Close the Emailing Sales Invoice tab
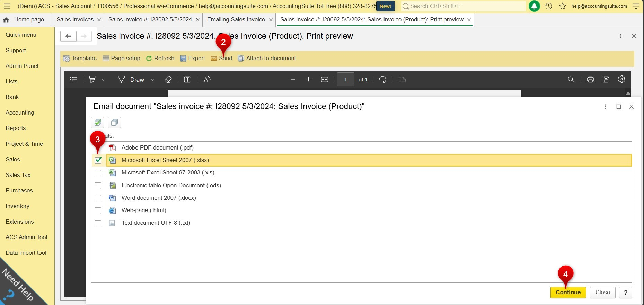The height and width of the screenshot is (305, 644). tap(271, 20)
